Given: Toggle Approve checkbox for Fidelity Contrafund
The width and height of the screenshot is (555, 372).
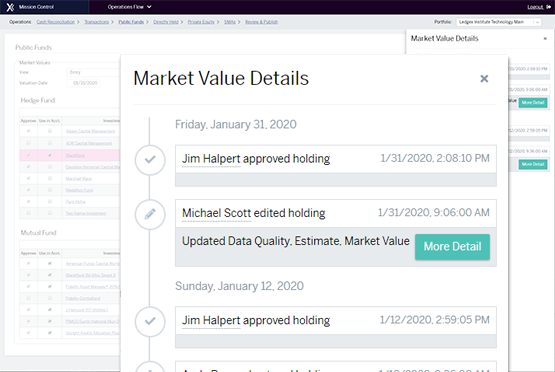Looking at the screenshot, I should coord(28,298).
